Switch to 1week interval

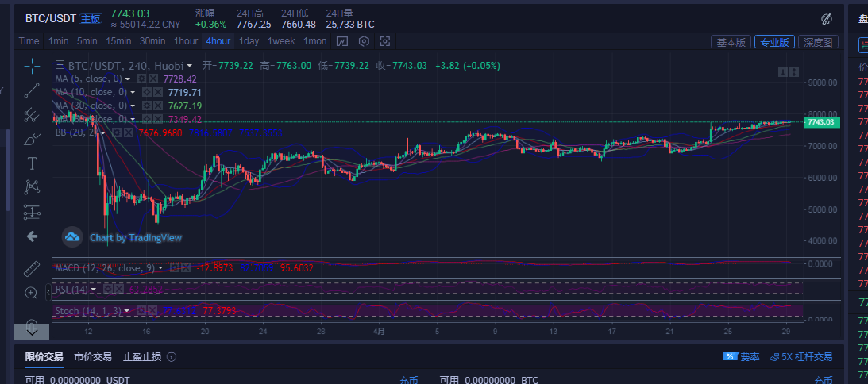pos(281,41)
